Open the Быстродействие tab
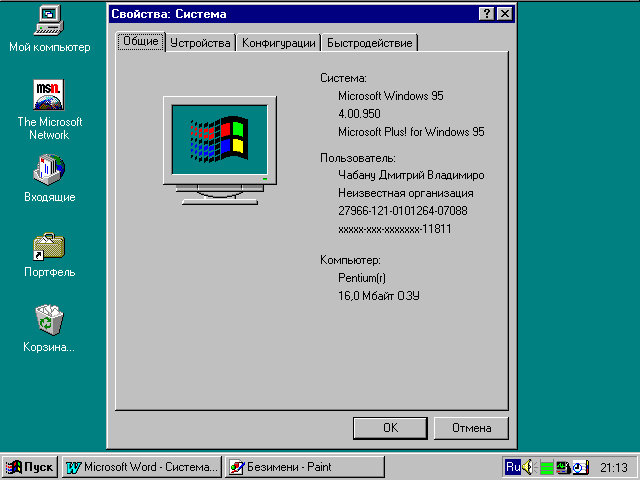Screen dimensions: 640x480 [370, 43]
